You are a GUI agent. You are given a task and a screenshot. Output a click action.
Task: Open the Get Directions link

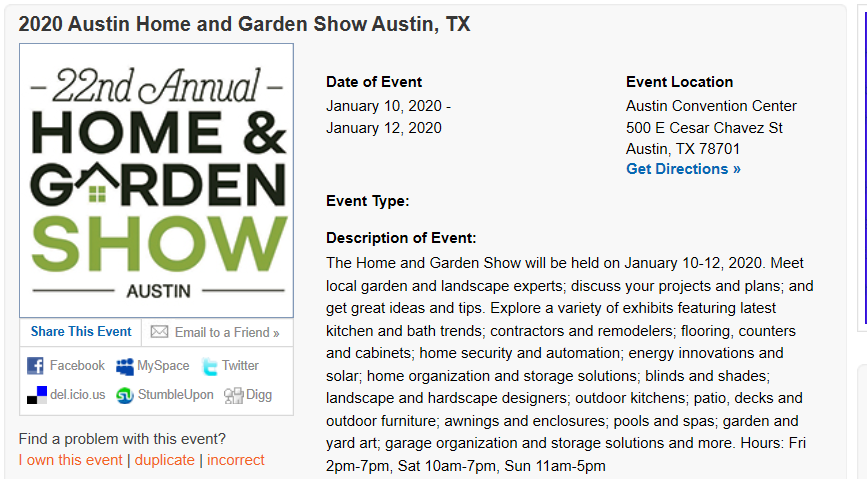point(683,169)
